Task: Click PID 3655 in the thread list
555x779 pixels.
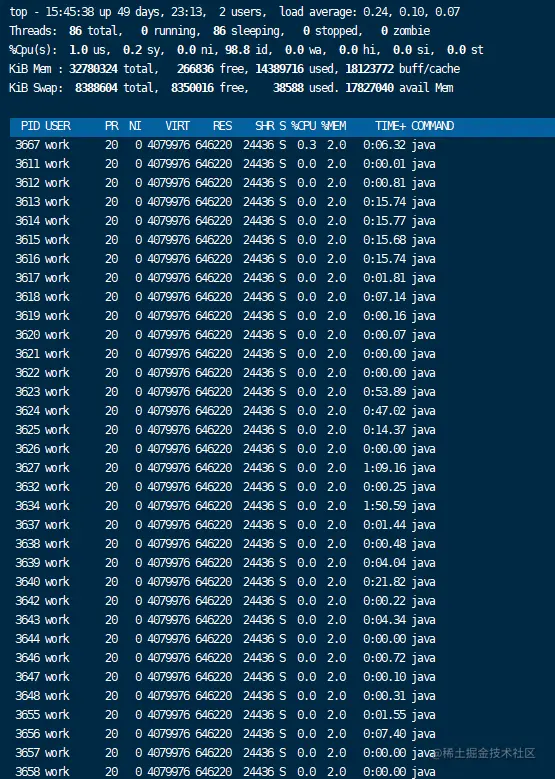Action: 27,715
